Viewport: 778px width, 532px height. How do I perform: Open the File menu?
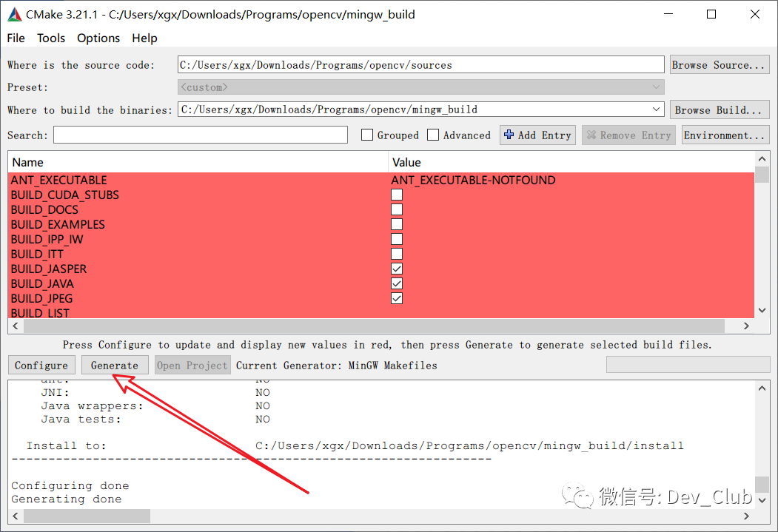point(16,38)
